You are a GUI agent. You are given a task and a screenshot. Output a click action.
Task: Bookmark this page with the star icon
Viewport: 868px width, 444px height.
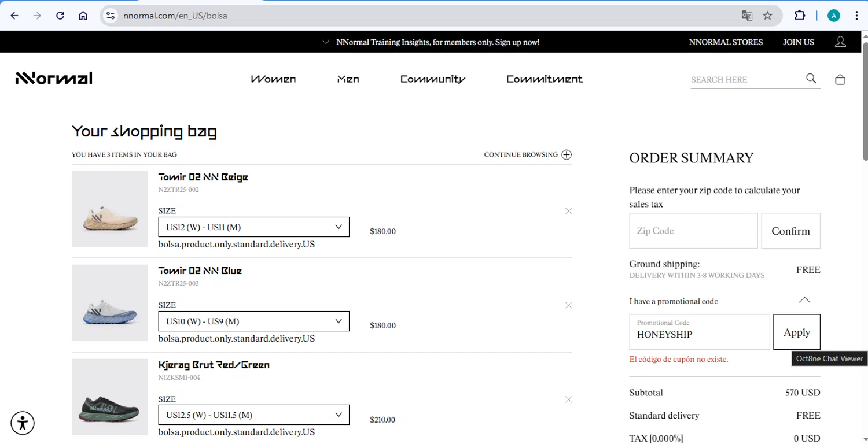768,16
